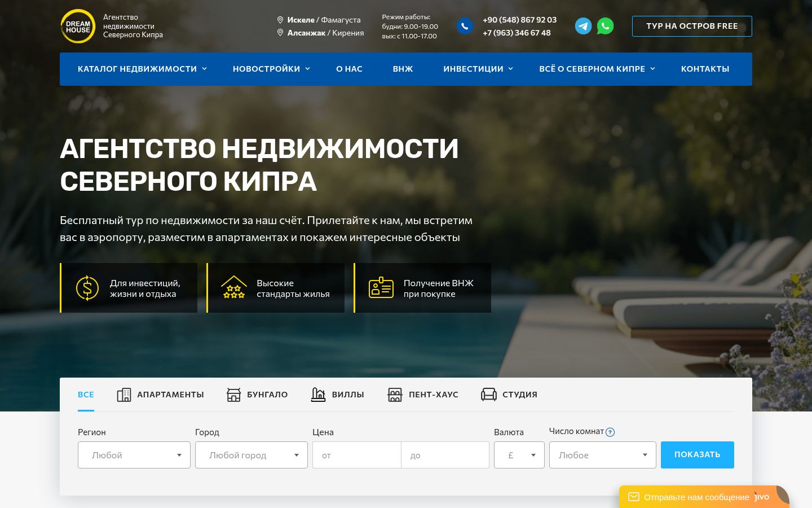This screenshot has width=812, height=508.
Task: Call the +90 (548) 867 92 03 number
Action: point(519,20)
